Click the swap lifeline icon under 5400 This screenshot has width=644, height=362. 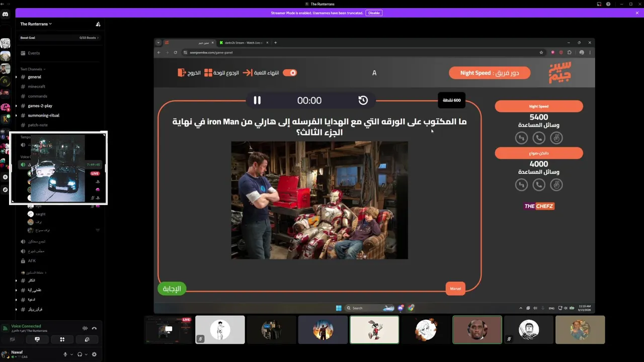pyautogui.click(x=522, y=137)
